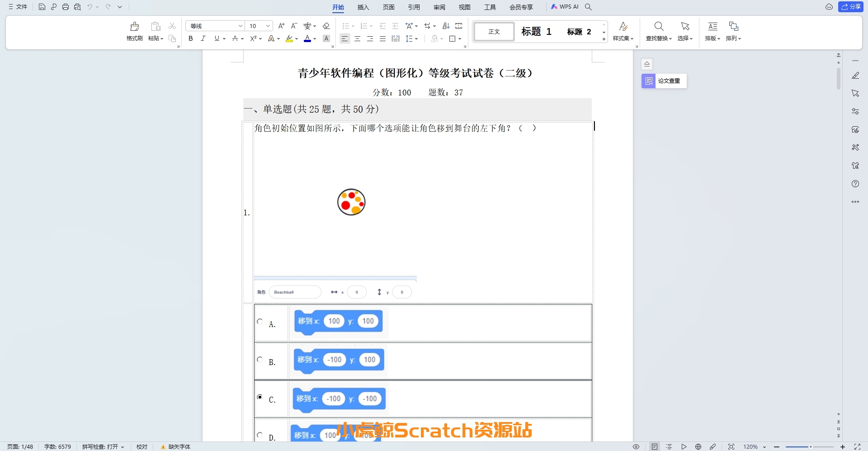Select radio button for option A
Viewport: 868px width, 451px height.
pos(260,321)
